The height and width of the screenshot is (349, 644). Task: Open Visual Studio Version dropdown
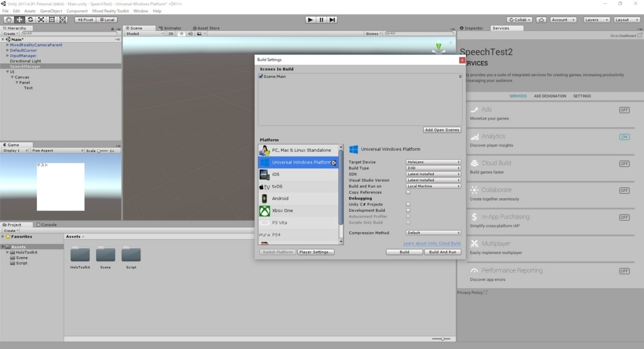[x=433, y=180]
